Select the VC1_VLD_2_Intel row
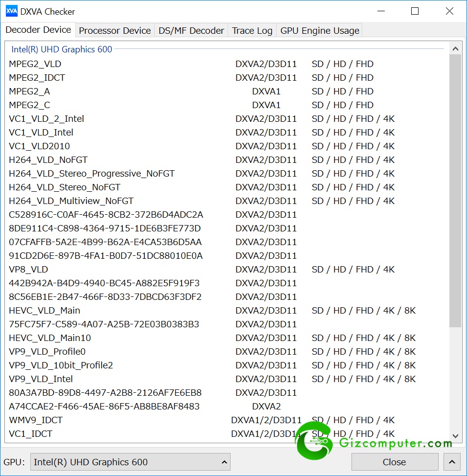Viewport: 467px width, 476px height. point(226,119)
